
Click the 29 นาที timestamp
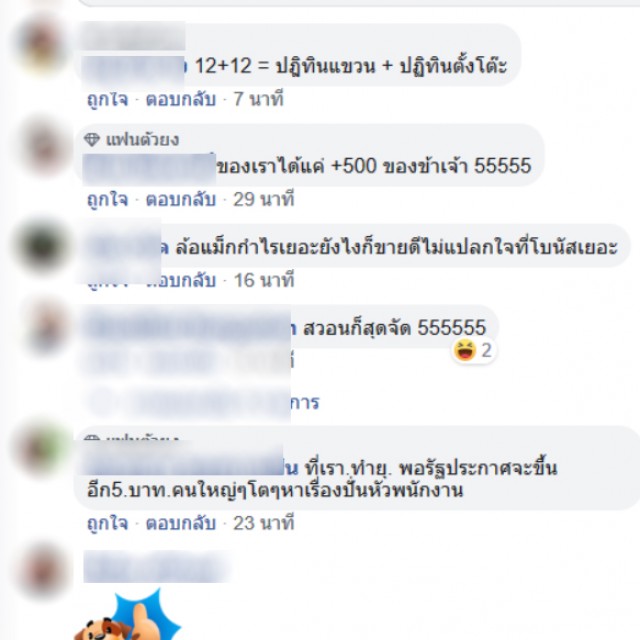[264, 200]
